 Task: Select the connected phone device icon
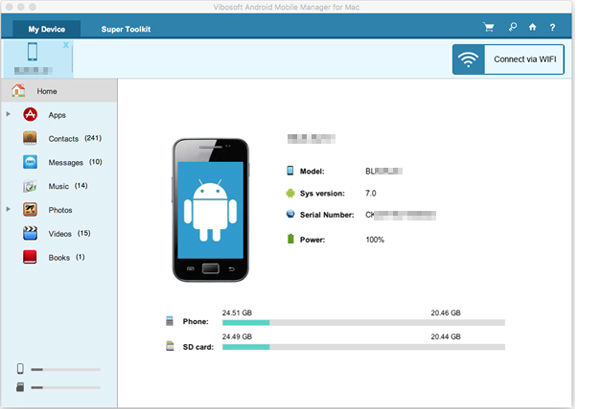tap(33, 52)
